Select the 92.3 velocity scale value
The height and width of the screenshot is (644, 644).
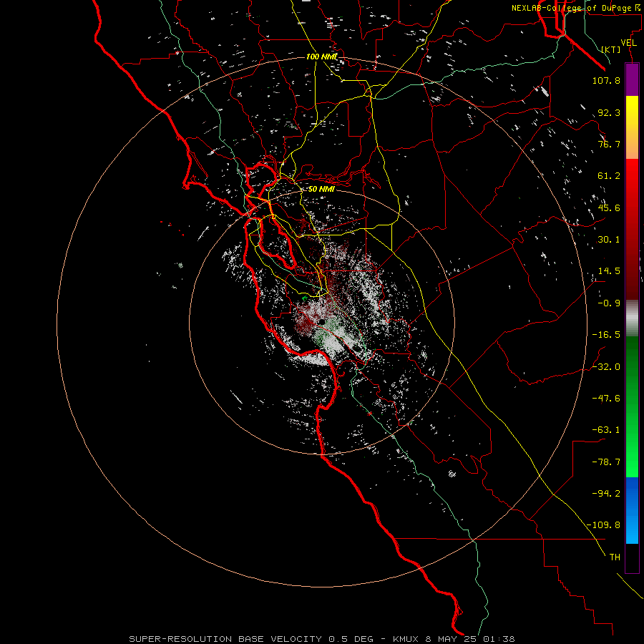click(x=609, y=112)
